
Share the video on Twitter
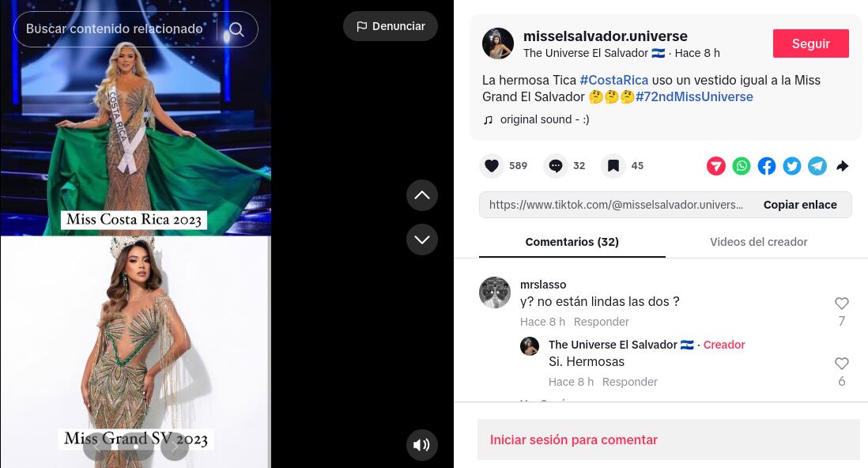pyautogui.click(x=792, y=165)
